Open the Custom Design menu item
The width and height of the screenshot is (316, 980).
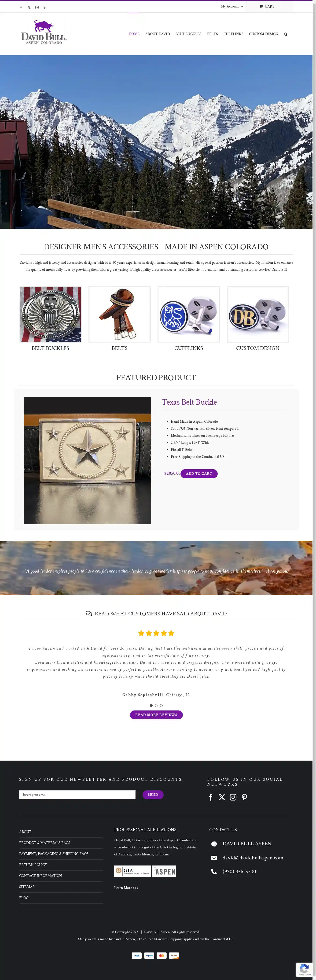pos(264,34)
